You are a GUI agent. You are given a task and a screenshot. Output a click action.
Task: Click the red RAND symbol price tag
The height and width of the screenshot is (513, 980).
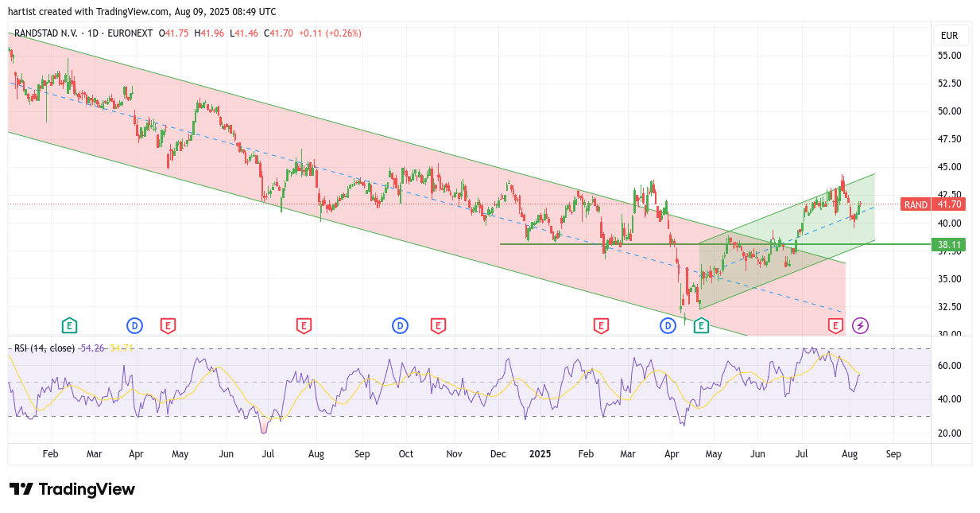[916, 204]
